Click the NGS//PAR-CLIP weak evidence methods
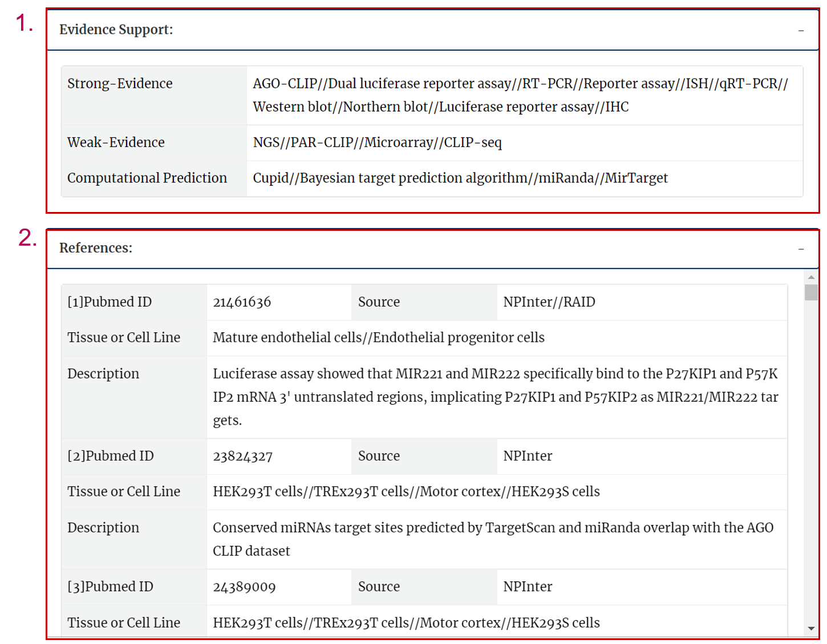Viewport: 827px width, 644px height. click(377, 142)
